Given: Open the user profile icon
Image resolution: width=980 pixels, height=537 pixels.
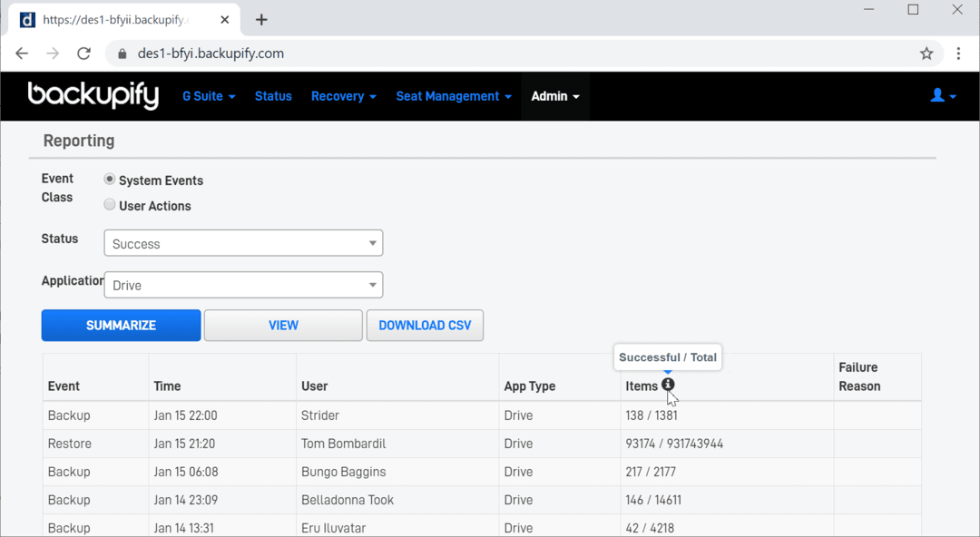Looking at the screenshot, I should click(939, 96).
